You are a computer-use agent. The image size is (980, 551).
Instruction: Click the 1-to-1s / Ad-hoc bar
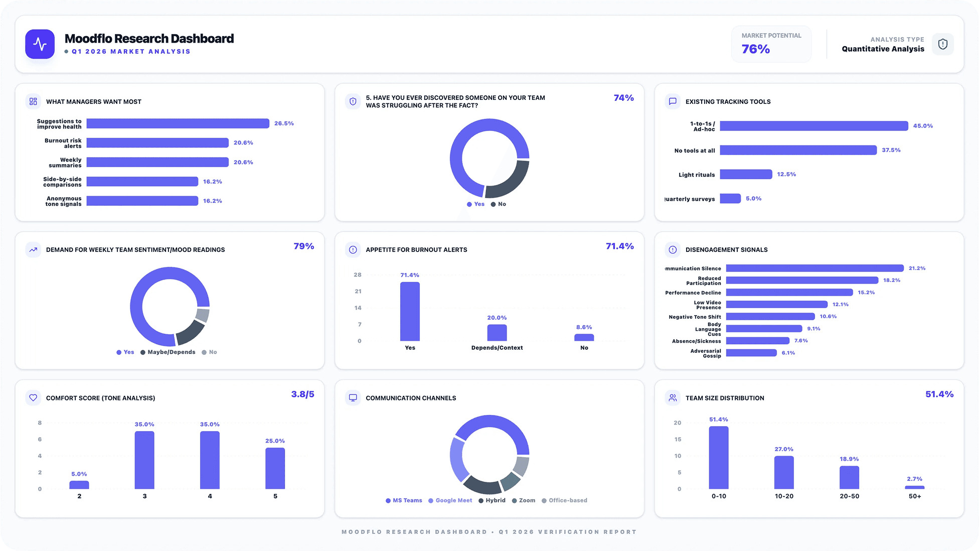click(813, 126)
